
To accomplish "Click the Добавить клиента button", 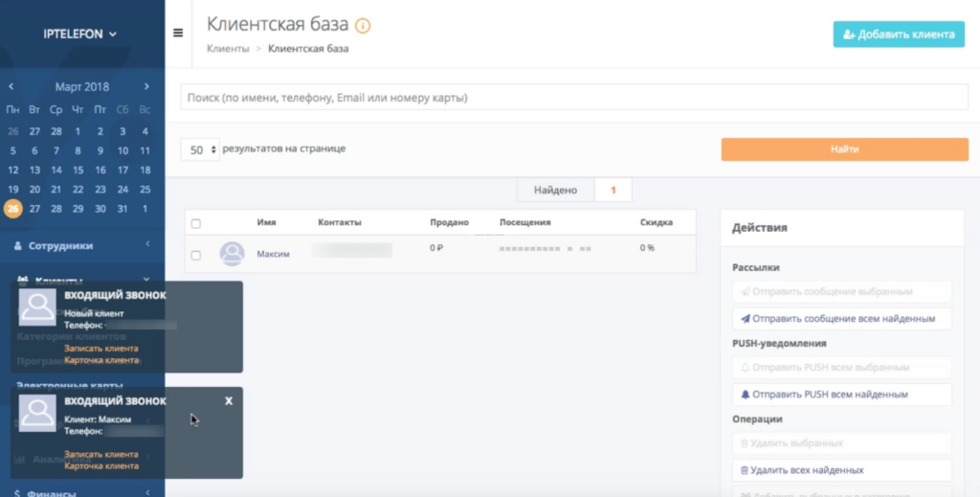I will (898, 34).
